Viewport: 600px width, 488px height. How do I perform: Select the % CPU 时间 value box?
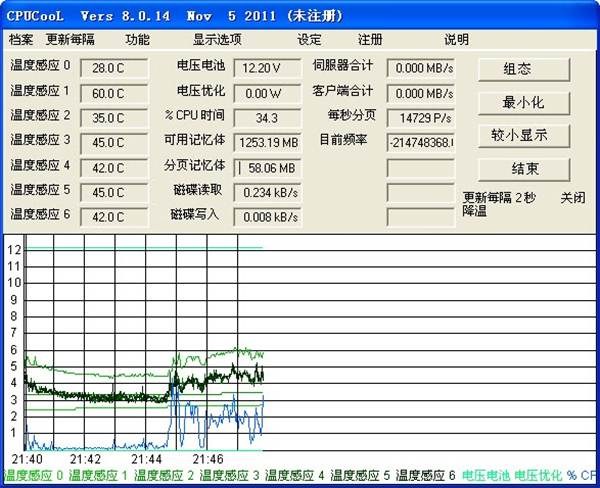click(x=265, y=117)
